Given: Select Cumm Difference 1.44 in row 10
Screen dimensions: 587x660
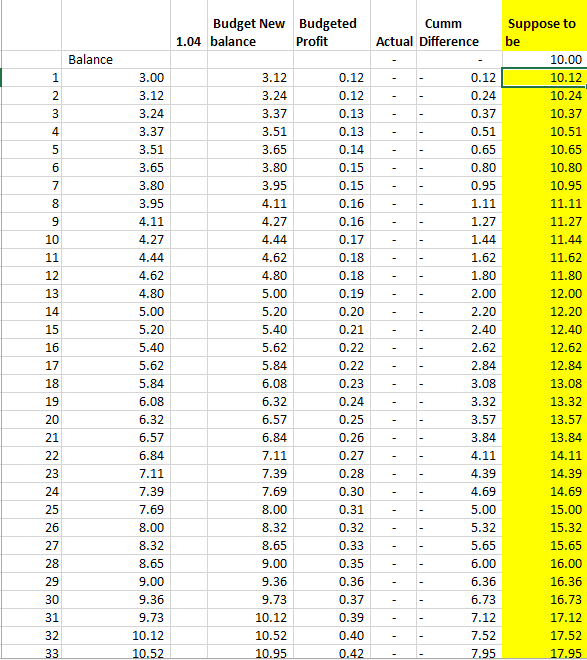Looking at the screenshot, I should coord(459,240).
